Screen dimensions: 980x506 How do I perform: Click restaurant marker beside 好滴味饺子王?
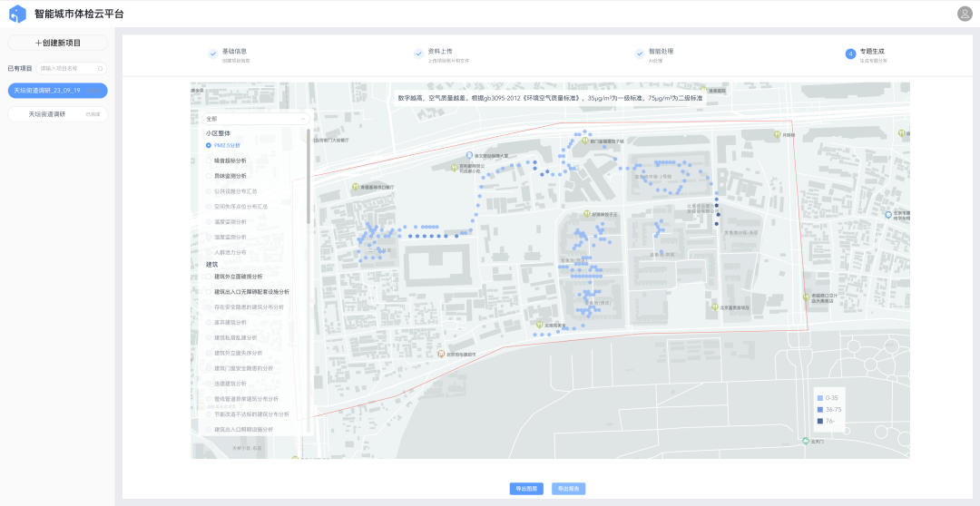click(586, 214)
